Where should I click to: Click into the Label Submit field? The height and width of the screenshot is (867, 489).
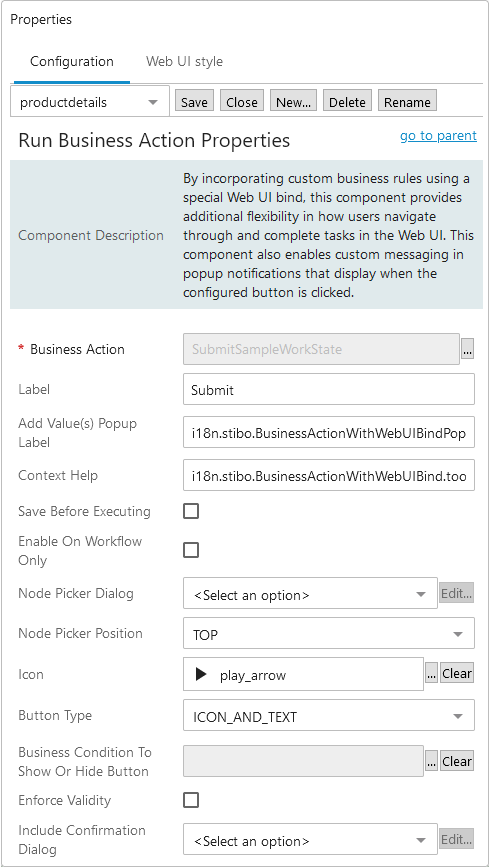329,390
